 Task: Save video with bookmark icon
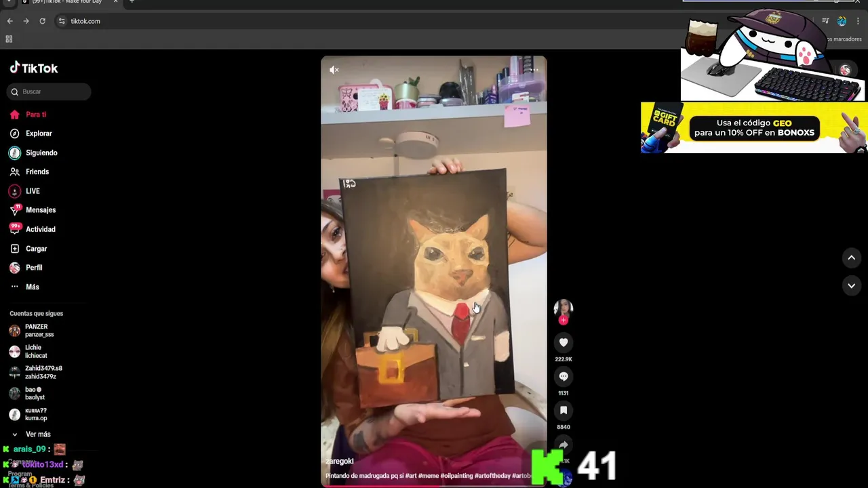pos(564,410)
